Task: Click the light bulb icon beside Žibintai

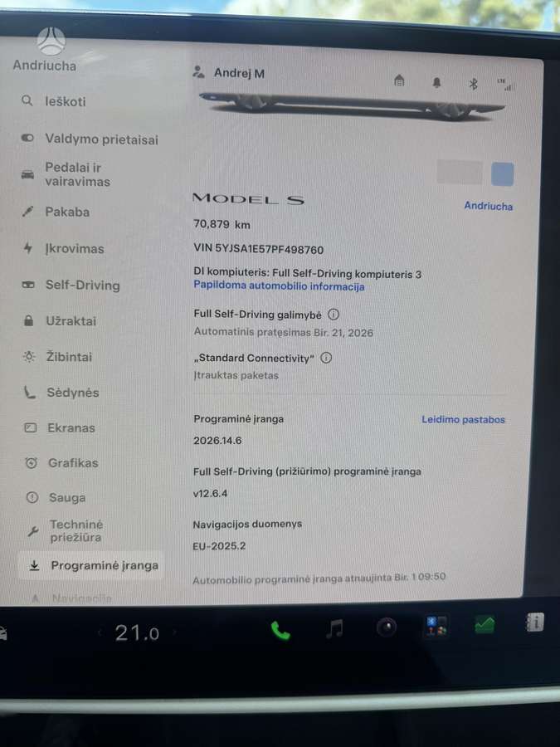Action: click(x=29, y=356)
